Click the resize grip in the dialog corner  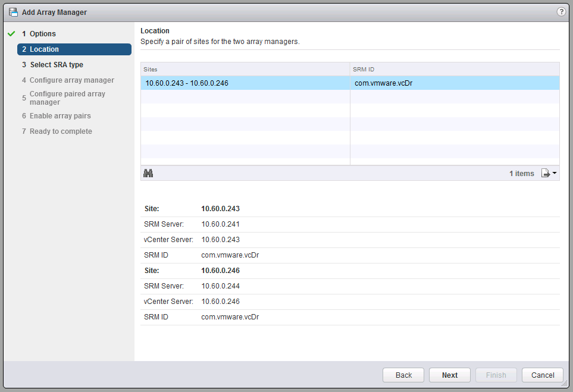pyautogui.click(x=564, y=384)
